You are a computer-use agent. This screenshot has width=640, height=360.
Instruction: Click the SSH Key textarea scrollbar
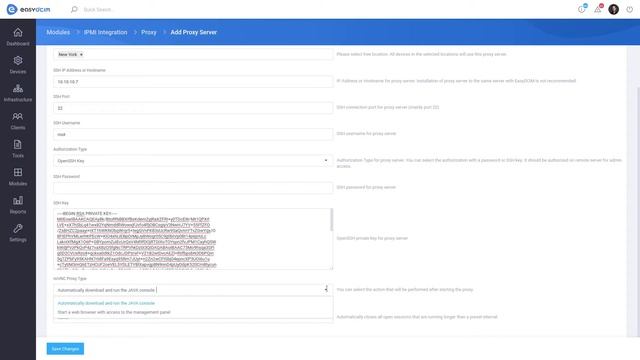click(x=331, y=220)
